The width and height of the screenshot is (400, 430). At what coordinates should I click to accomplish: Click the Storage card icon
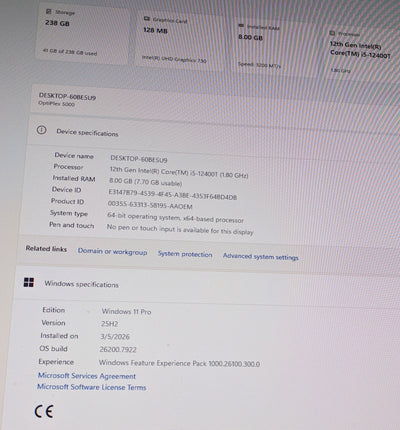pos(49,12)
